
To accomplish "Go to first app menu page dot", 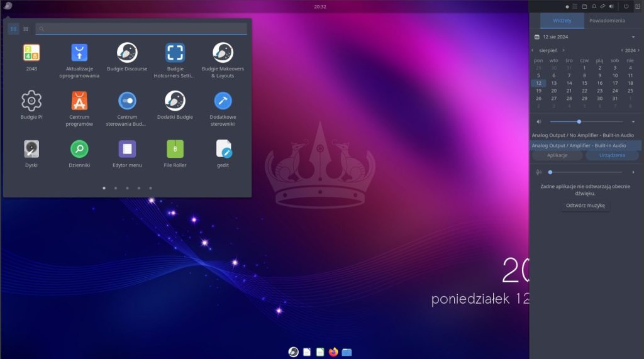I will pyautogui.click(x=104, y=188).
